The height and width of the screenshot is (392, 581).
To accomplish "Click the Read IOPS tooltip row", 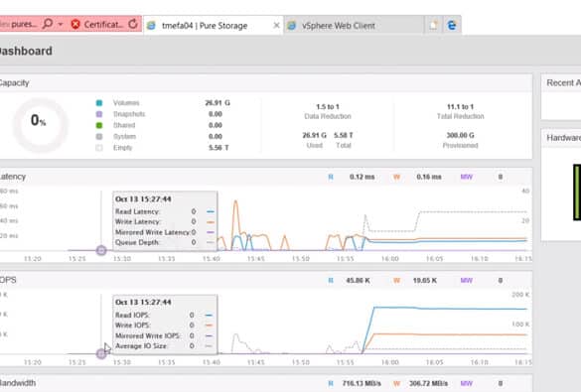I will tap(165, 315).
